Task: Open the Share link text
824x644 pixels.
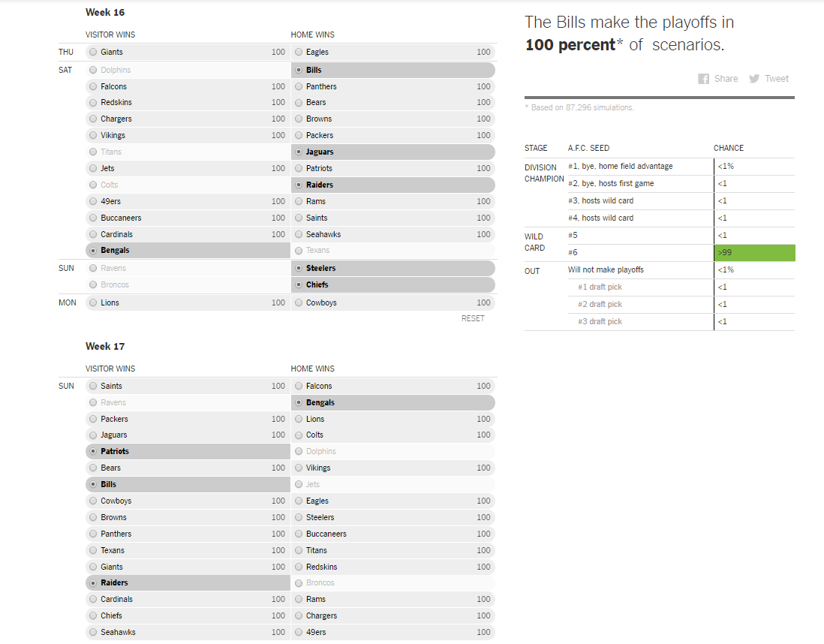Action: click(726, 79)
